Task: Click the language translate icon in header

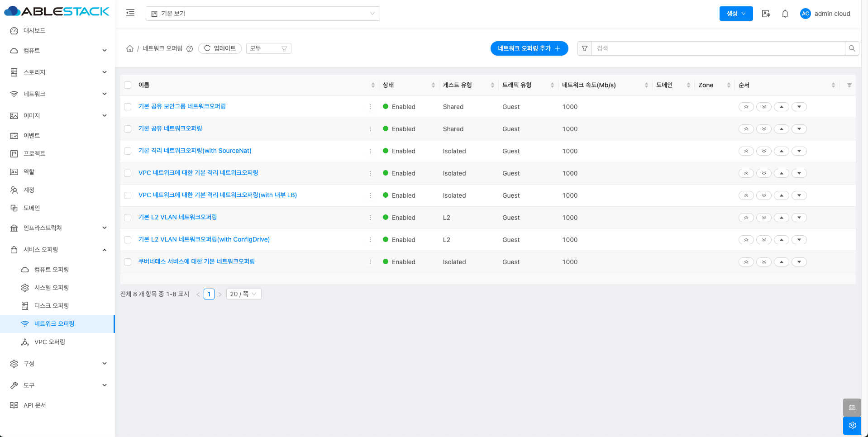Action: point(766,14)
